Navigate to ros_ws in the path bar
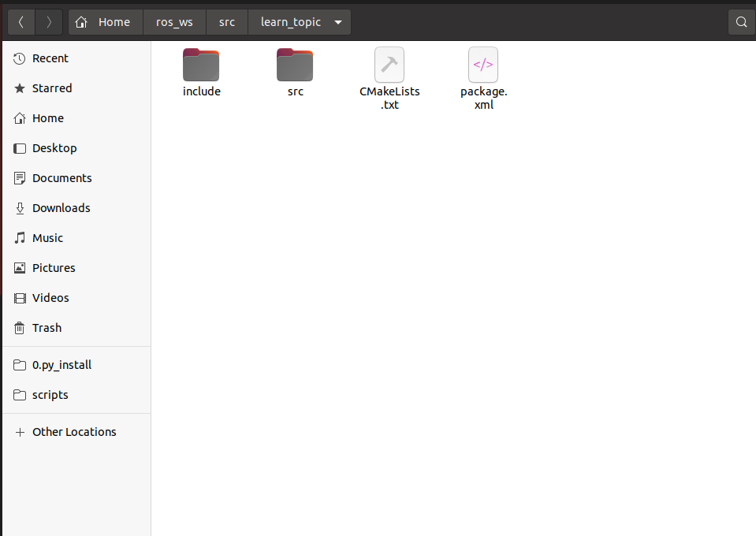Image resolution: width=756 pixels, height=536 pixels. point(174,22)
